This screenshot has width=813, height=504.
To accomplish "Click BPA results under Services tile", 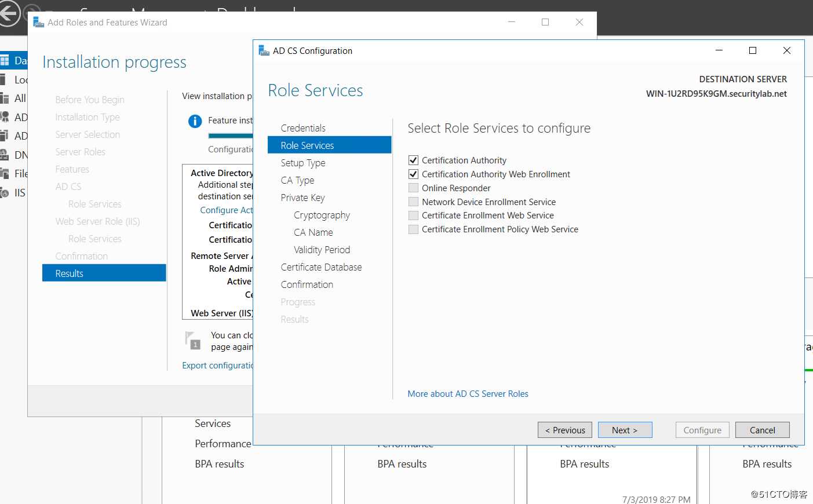I will (x=220, y=464).
